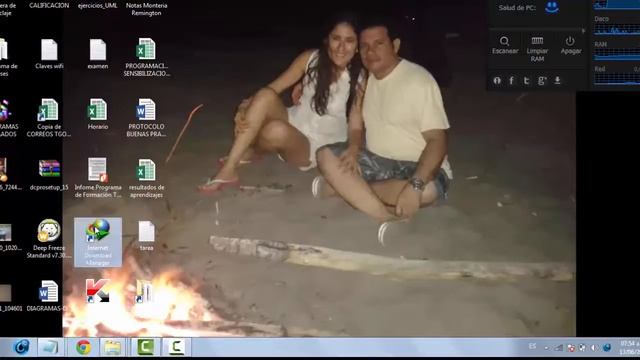Image resolution: width=640 pixels, height=360 pixels.
Task: Select the Claves wifi text file
Action: click(x=49, y=54)
